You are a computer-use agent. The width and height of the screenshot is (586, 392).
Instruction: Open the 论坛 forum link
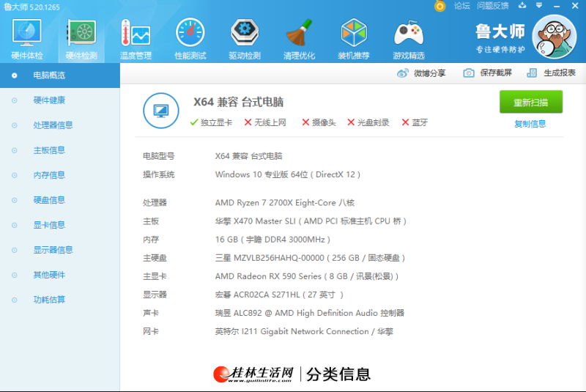[x=462, y=6]
